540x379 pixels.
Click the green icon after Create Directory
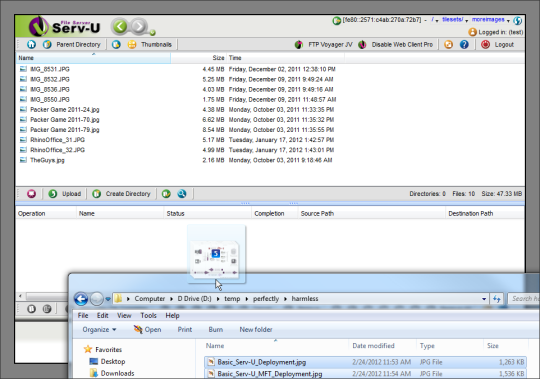[x=166, y=194]
